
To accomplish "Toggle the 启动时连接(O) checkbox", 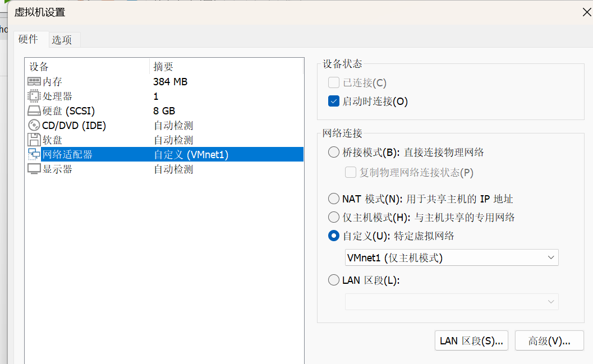I will pos(334,102).
